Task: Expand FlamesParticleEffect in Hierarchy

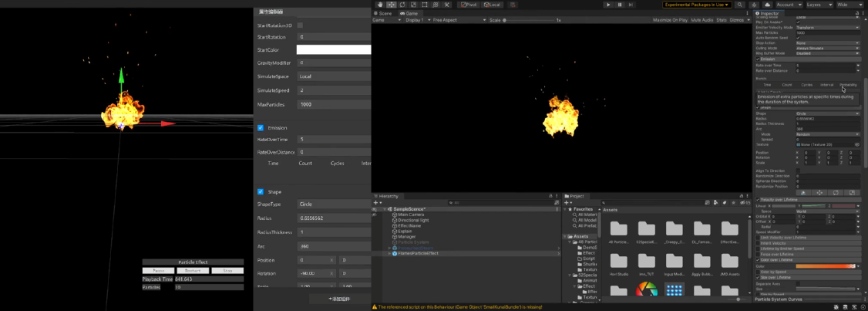Action: click(x=390, y=253)
